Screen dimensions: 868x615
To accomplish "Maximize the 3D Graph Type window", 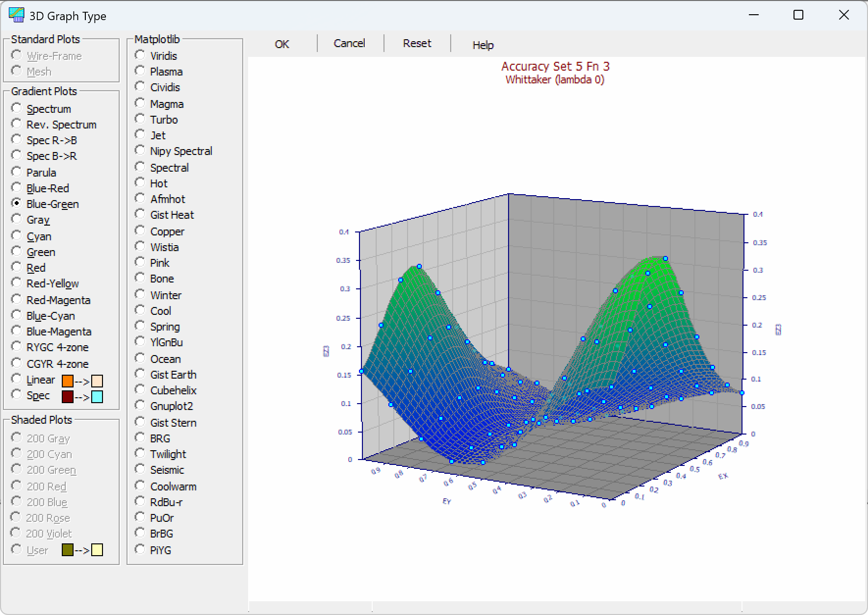I will click(798, 15).
